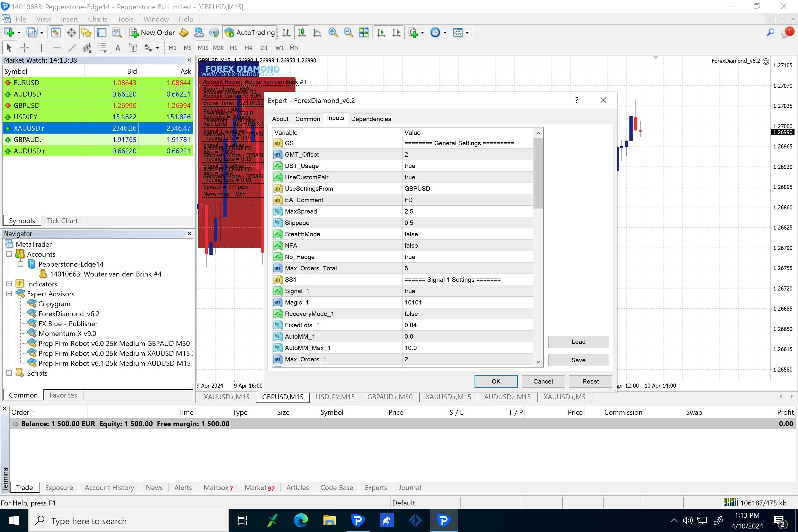The image size is (798, 532).
Task: Toggle Chart Shift icon
Action: [396, 33]
